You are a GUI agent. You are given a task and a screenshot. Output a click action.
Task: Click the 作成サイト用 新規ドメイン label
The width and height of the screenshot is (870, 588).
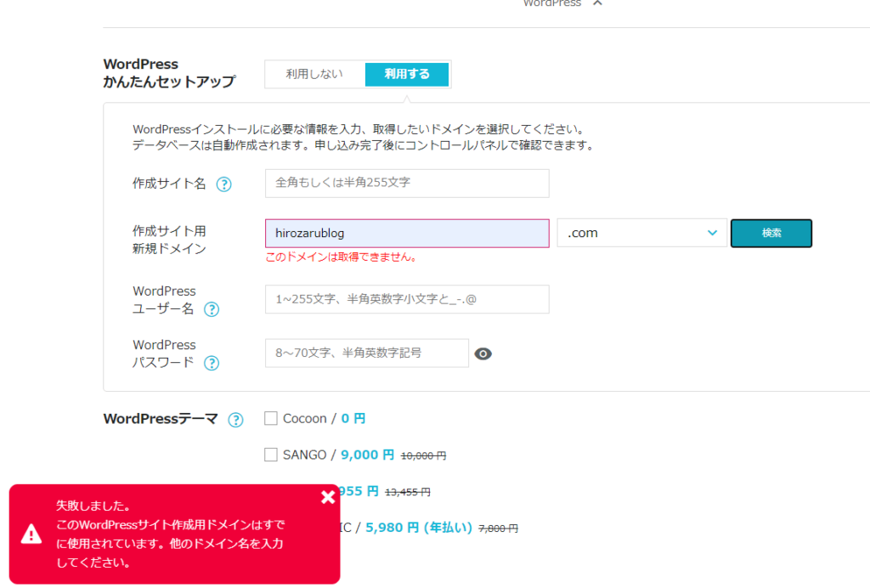(169, 240)
